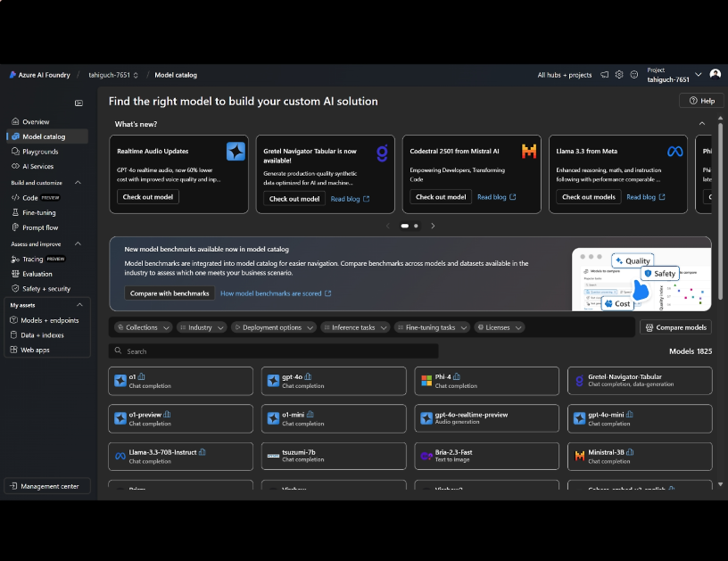Collapse the My assets section
This screenshot has width=728, height=561.
(79, 305)
